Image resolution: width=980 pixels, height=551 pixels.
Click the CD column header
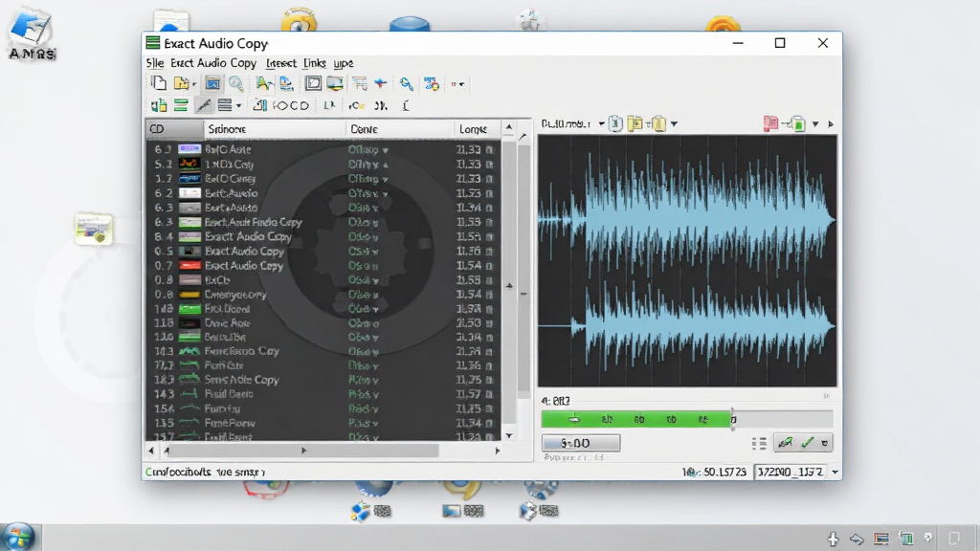pyautogui.click(x=175, y=129)
